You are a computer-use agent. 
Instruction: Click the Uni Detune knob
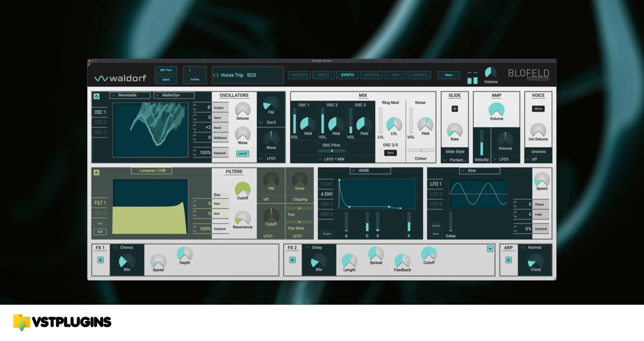click(538, 130)
